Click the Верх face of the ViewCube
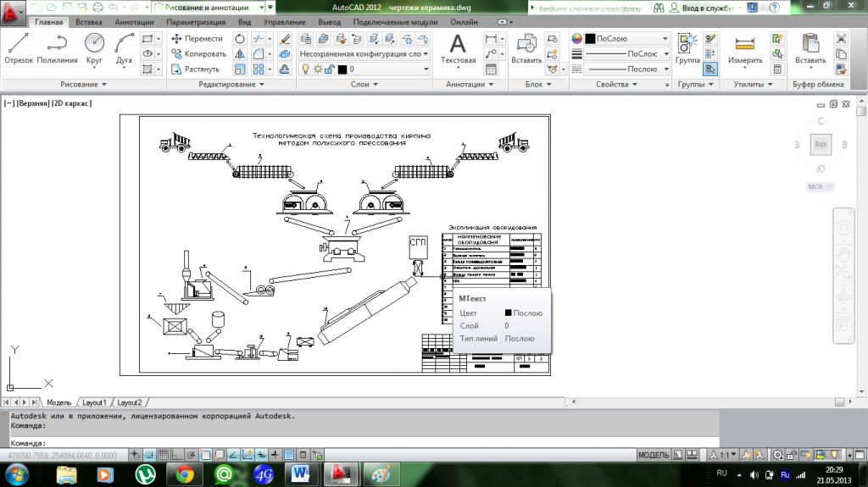868x487 pixels. click(821, 145)
